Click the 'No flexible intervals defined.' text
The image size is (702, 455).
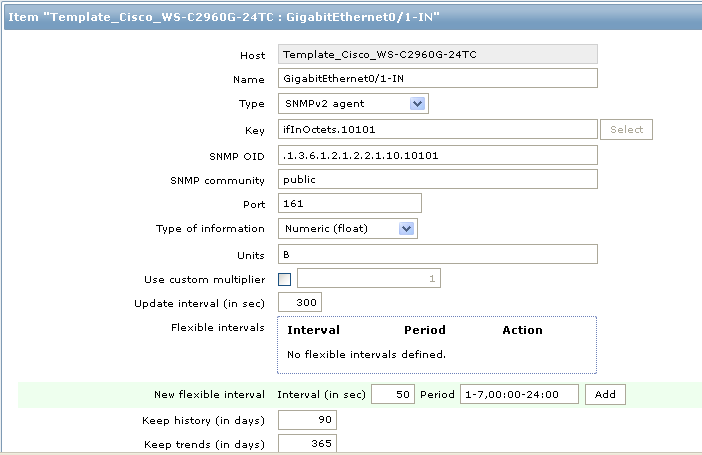click(366, 354)
